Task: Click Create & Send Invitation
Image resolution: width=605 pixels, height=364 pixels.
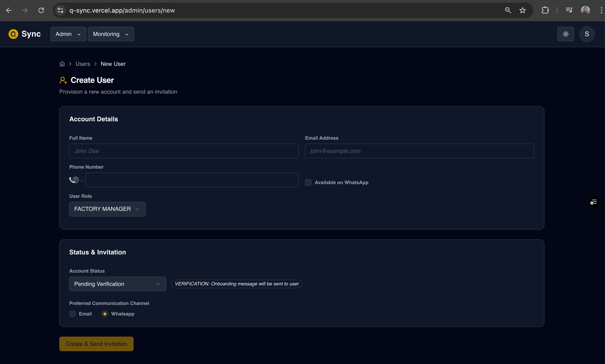Action: click(96, 344)
